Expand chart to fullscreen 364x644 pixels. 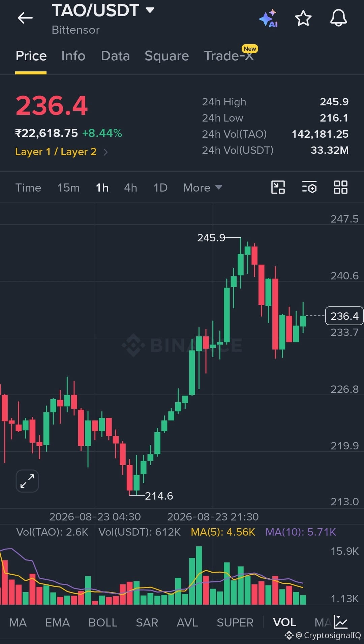coord(27,481)
